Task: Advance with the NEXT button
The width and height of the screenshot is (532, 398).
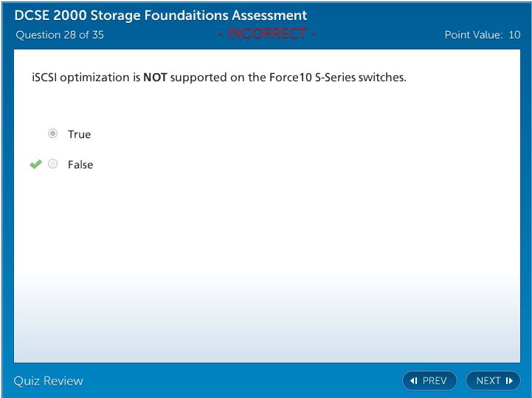Action: point(493,381)
